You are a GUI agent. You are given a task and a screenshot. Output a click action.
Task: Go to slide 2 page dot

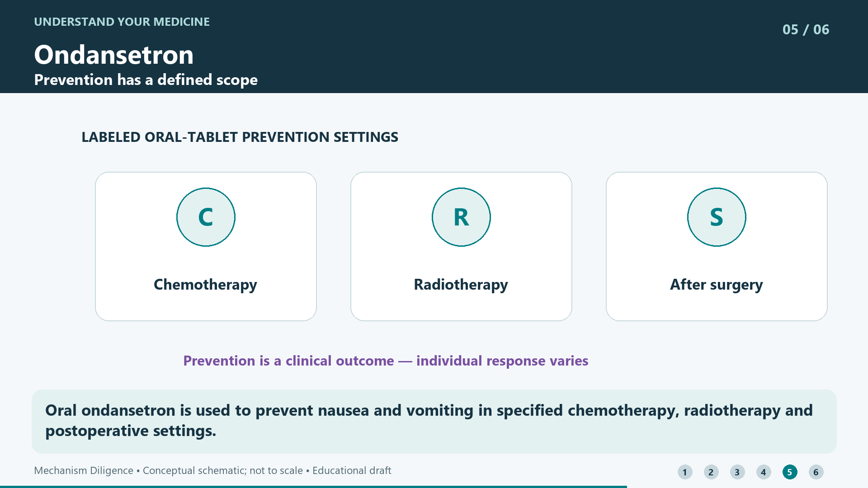(x=711, y=472)
